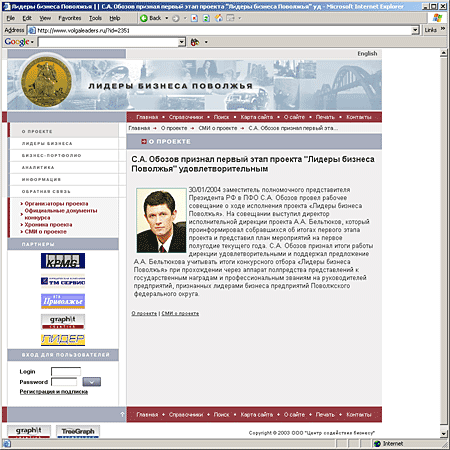Open the address bar URL dropdown

pos(415,30)
